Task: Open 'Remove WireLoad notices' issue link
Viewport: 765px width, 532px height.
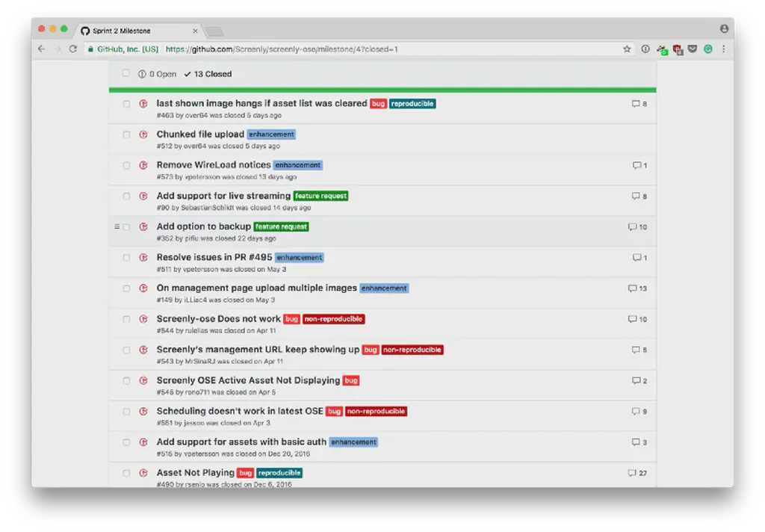Action: pos(214,165)
